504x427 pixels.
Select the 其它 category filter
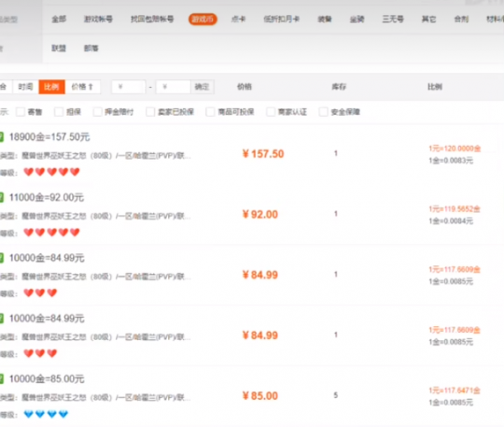click(428, 19)
